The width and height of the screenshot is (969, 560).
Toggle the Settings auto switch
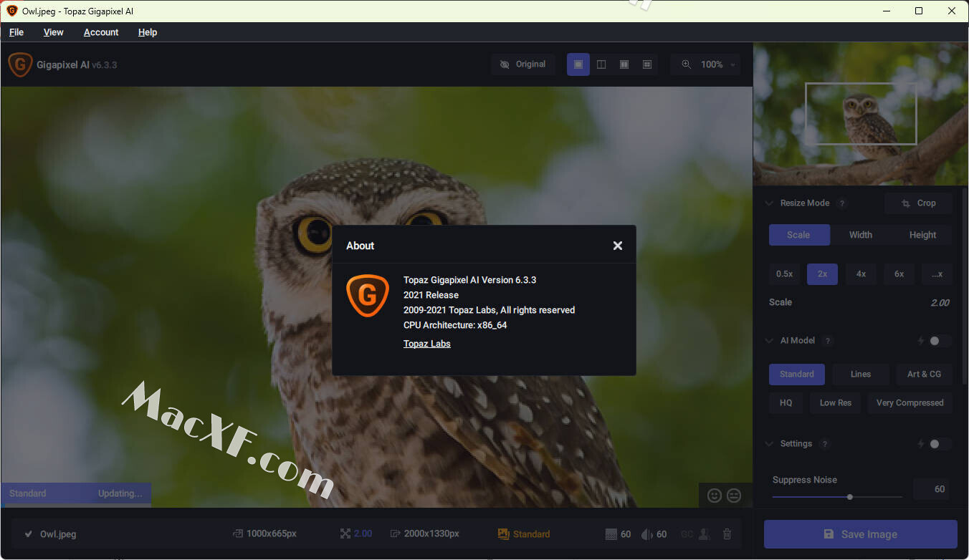[x=940, y=444]
